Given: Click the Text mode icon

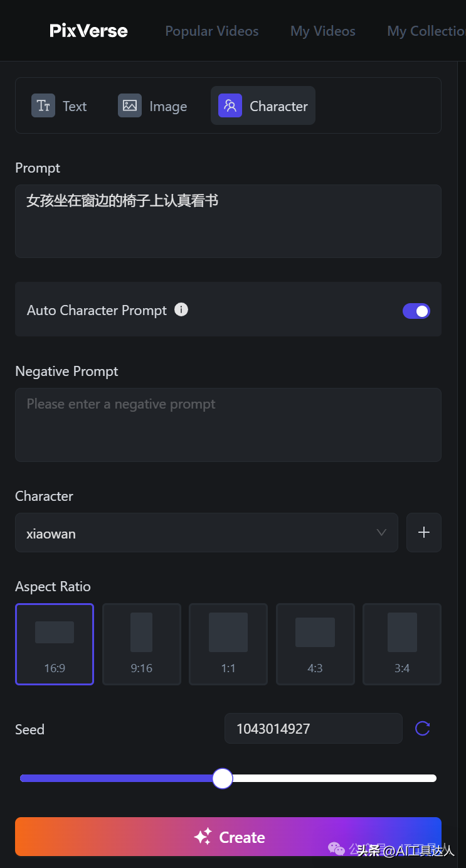Looking at the screenshot, I should pos(43,105).
